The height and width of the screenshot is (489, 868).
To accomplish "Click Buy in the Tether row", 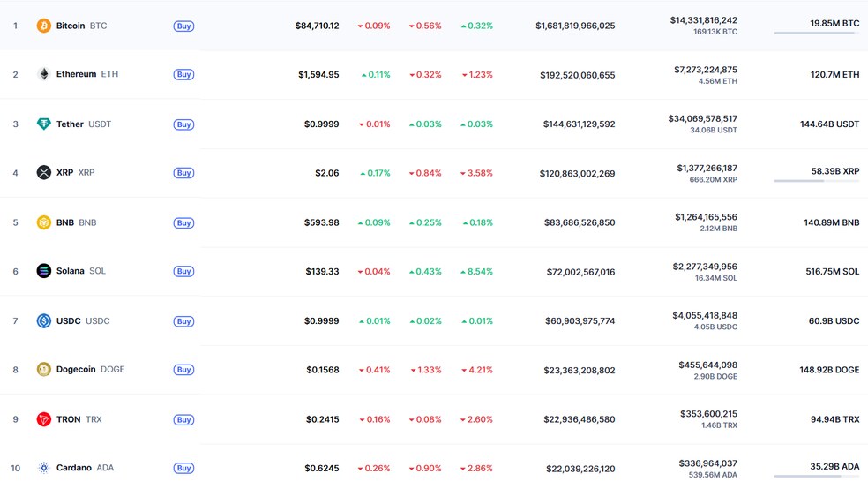I will (183, 124).
